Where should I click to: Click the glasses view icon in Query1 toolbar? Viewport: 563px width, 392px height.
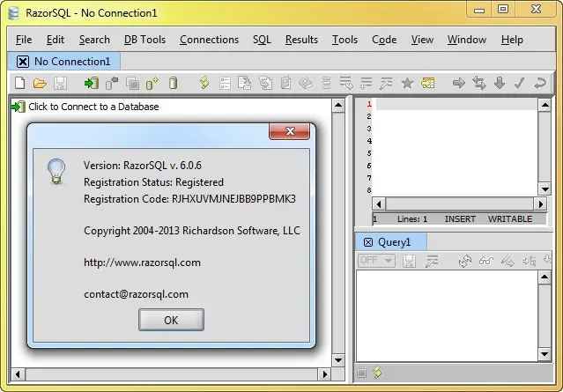tap(485, 261)
